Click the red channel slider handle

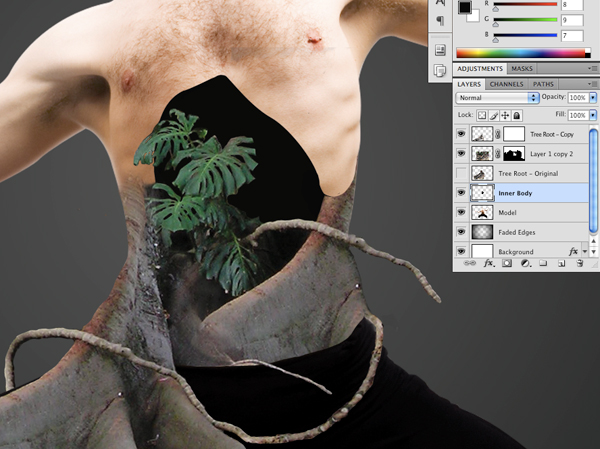(x=496, y=8)
